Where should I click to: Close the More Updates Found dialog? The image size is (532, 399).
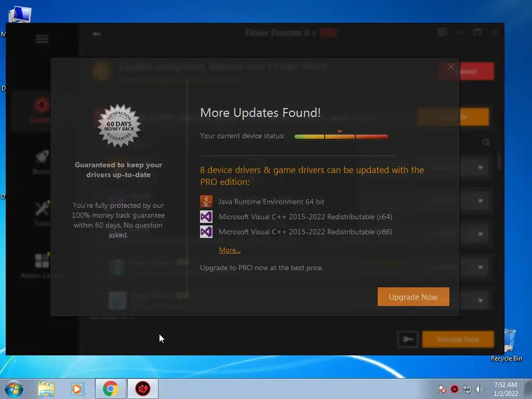coord(450,66)
